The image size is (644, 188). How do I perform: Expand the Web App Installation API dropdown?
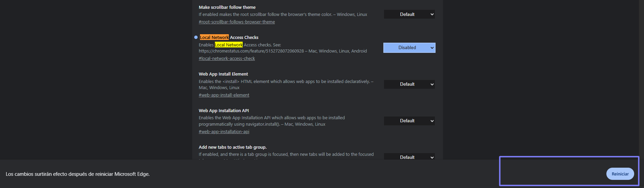tap(409, 121)
